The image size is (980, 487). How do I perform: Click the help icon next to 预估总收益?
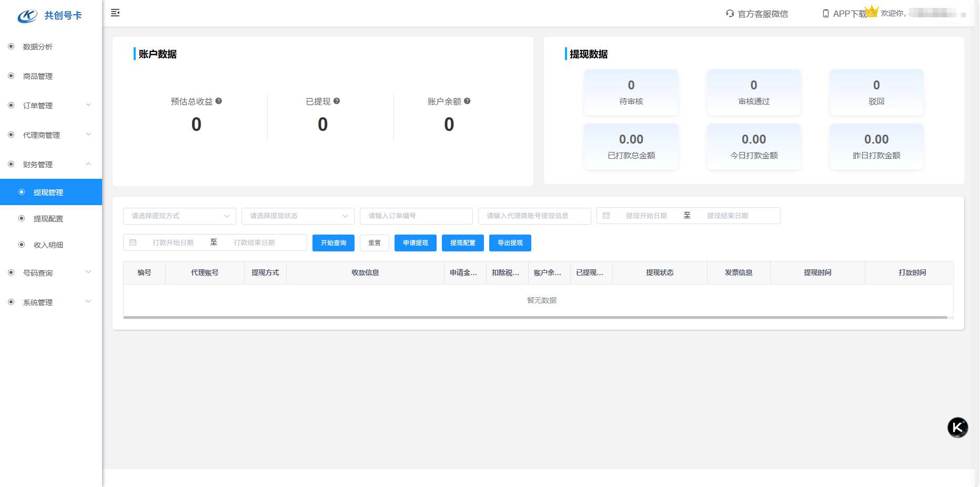pyautogui.click(x=219, y=101)
